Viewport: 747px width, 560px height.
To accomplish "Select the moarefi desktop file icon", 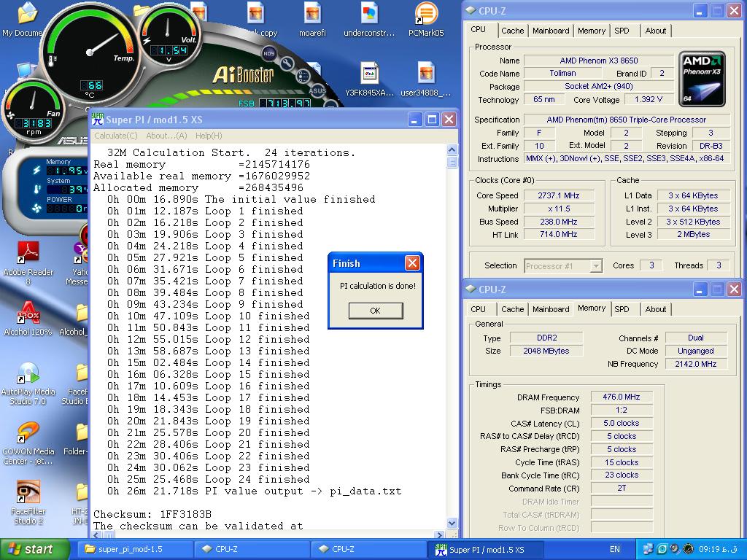I will pyautogui.click(x=312, y=20).
